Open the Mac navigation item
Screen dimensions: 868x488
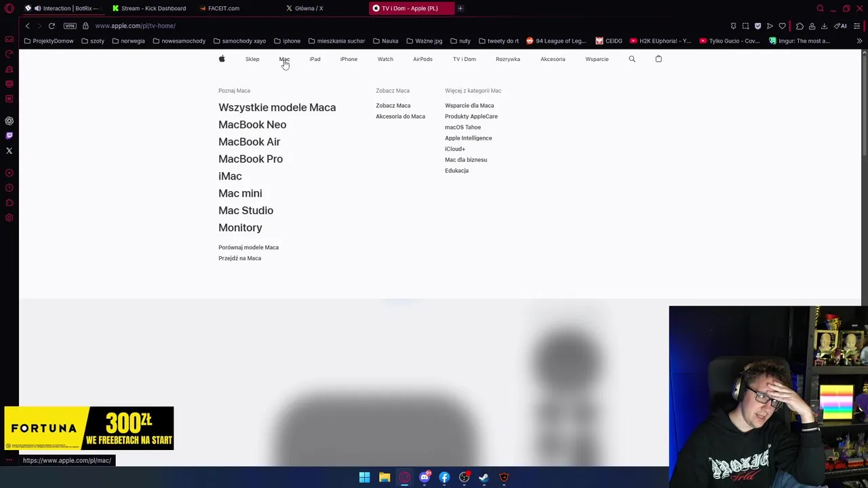pyautogui.click(x=284, y=59)
